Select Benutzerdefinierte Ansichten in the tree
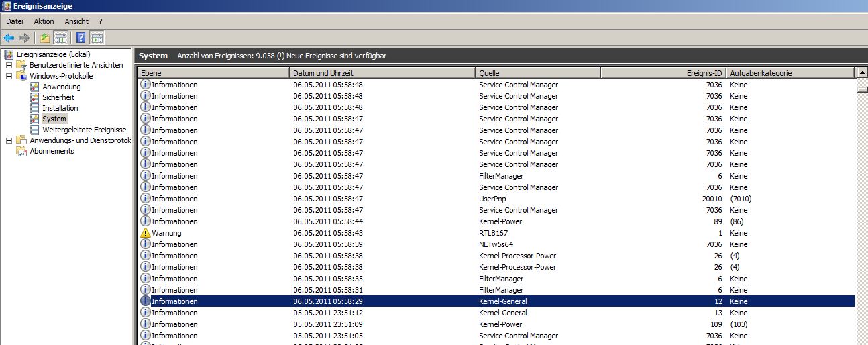 (x=76, y=65)
